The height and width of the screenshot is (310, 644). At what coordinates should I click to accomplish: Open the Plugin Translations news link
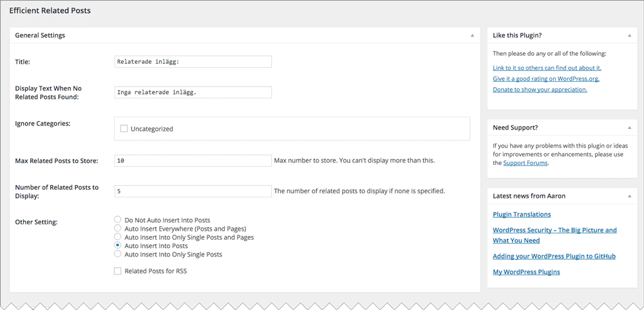522,214
